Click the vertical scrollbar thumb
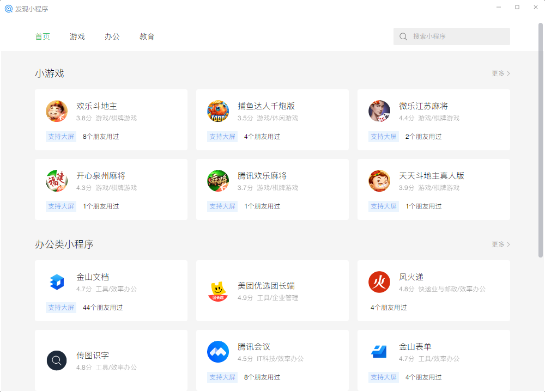Image resolution: width=545 pixels, height=392 pixels. coord(541,140)
